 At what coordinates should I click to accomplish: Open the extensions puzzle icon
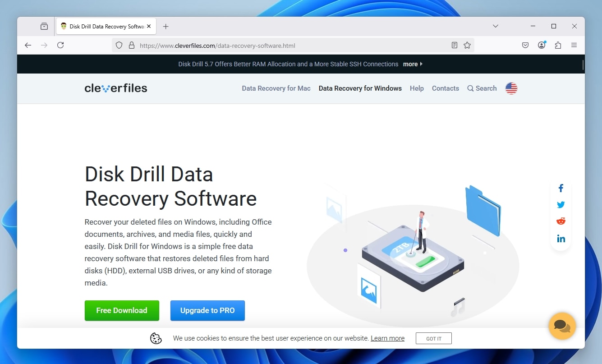click(558, 45)
